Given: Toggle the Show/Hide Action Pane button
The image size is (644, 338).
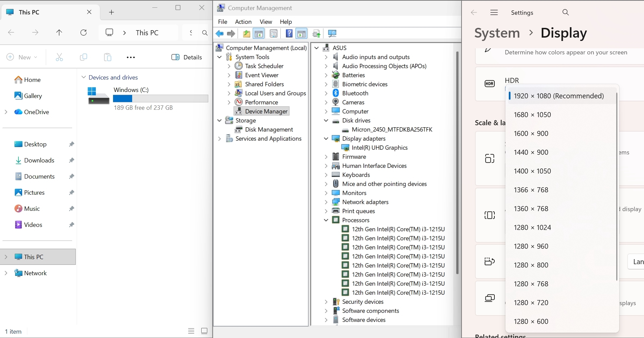Looking at the screenshot, I should tap(302, 34).
